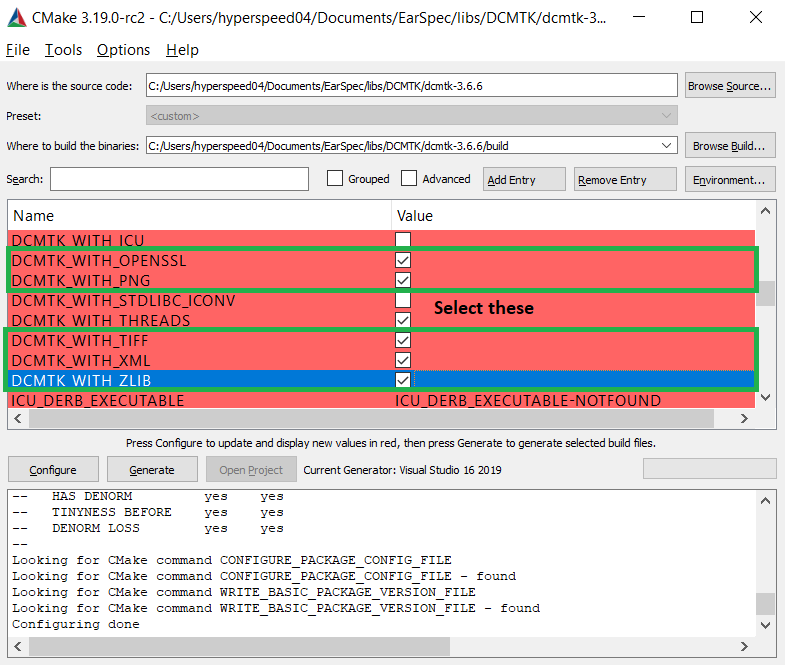Click the Browse Source button
785x665 pixels.
730,86
